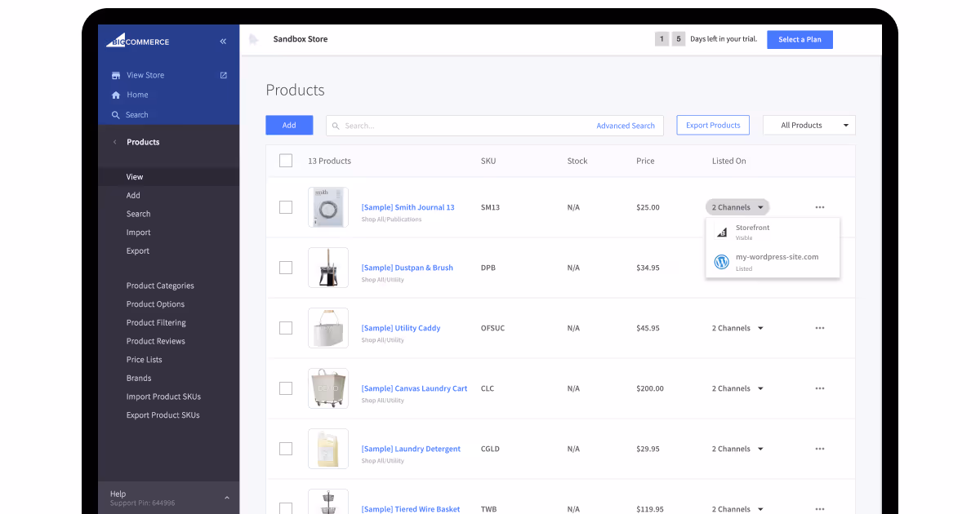Open Search via the magnifier icon

[x=115, y=114]
